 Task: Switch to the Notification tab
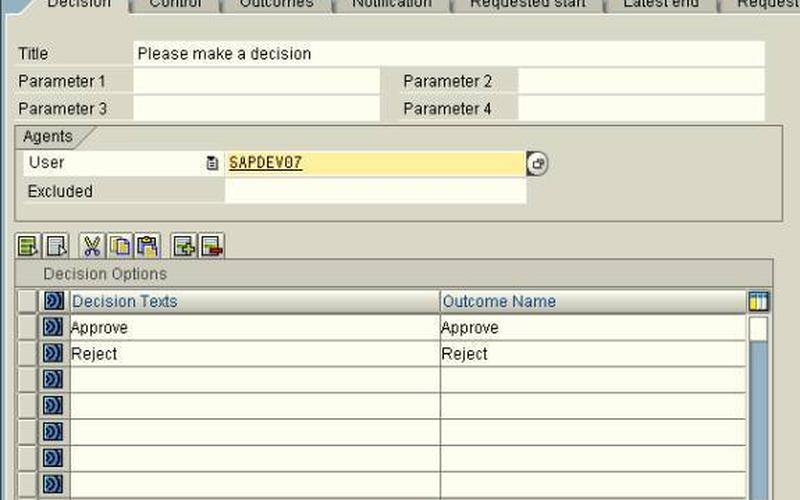coord(391,5)
